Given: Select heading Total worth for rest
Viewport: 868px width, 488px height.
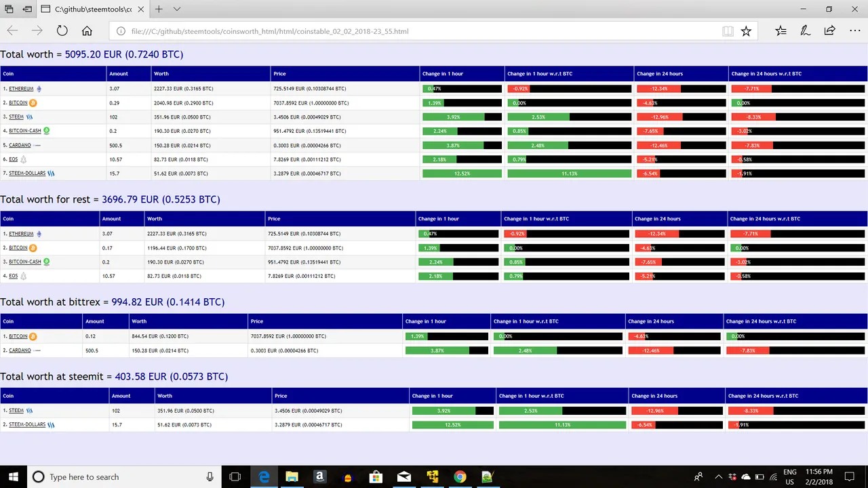Looking at the screenshot, I should [110, 199].
